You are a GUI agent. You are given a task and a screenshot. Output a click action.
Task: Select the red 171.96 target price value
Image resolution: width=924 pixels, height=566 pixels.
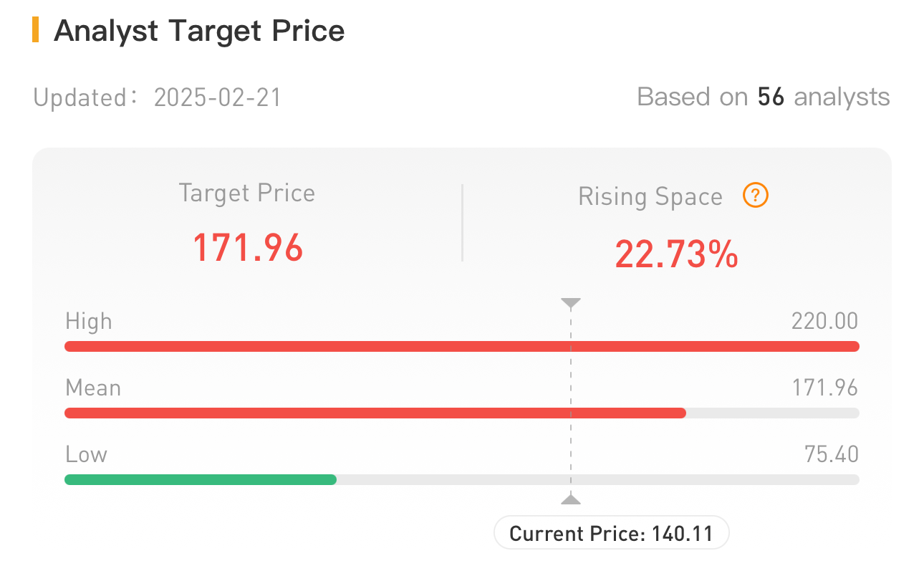click(248, 248)
